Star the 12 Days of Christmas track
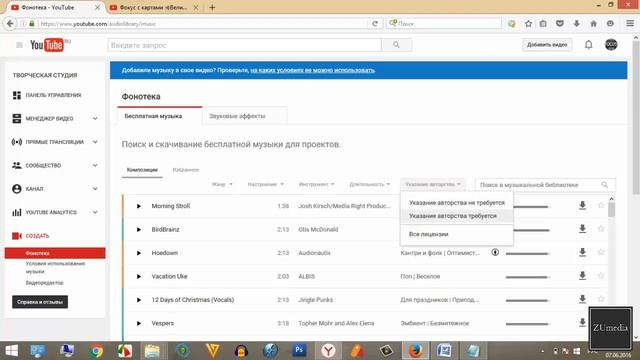Image resolution: width=640 pixels, height=360 pixels. click(x=600, y=299)
